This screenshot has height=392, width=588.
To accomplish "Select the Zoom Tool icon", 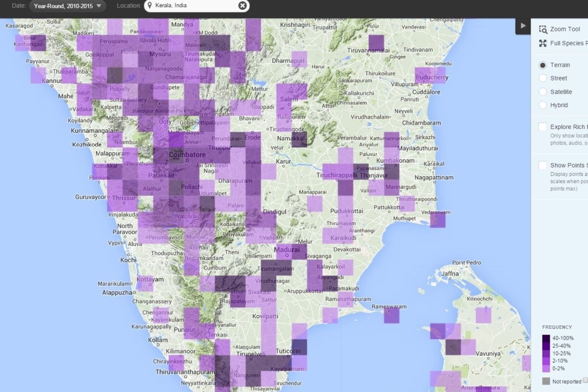I will click(x=542, y=29).
